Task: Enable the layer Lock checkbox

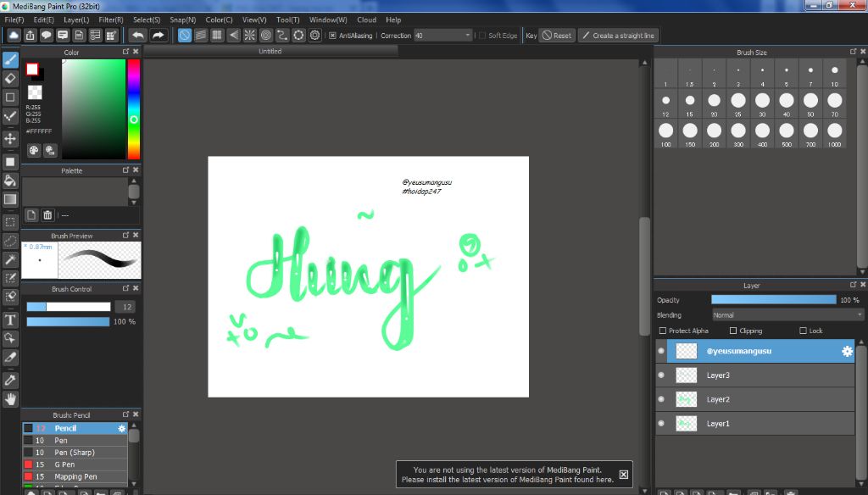Action: (x=803, y=331)
